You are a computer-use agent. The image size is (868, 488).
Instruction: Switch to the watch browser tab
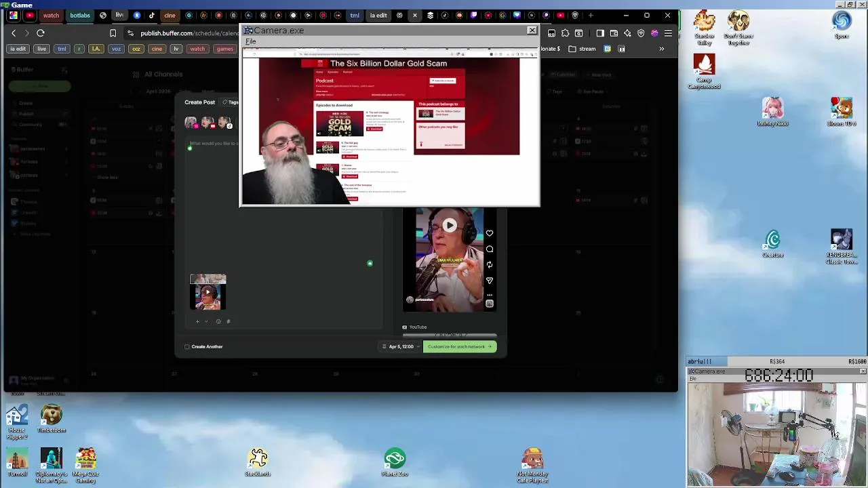click(x=51, y=15)
